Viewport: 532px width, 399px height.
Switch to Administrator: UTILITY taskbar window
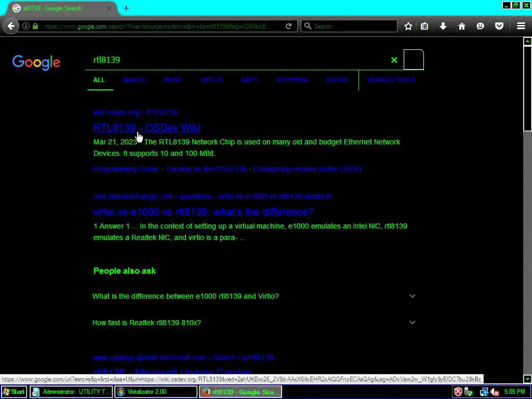click(71, 392)
